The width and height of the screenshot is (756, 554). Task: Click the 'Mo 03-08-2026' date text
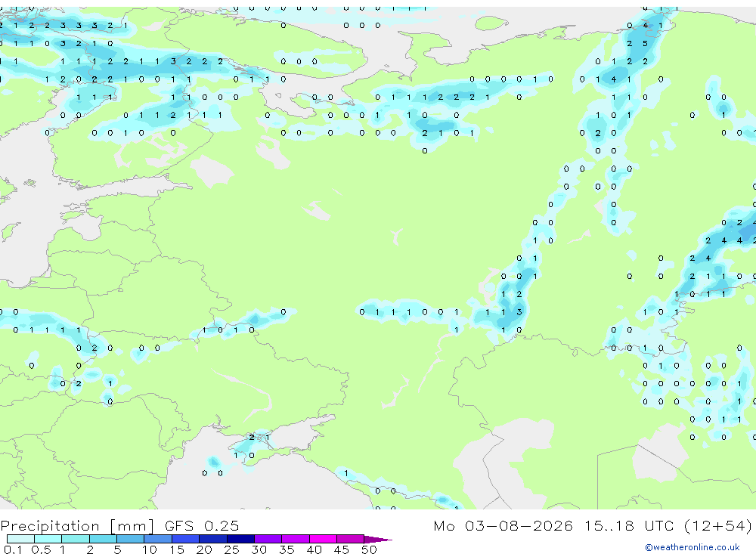coord(503,525)
